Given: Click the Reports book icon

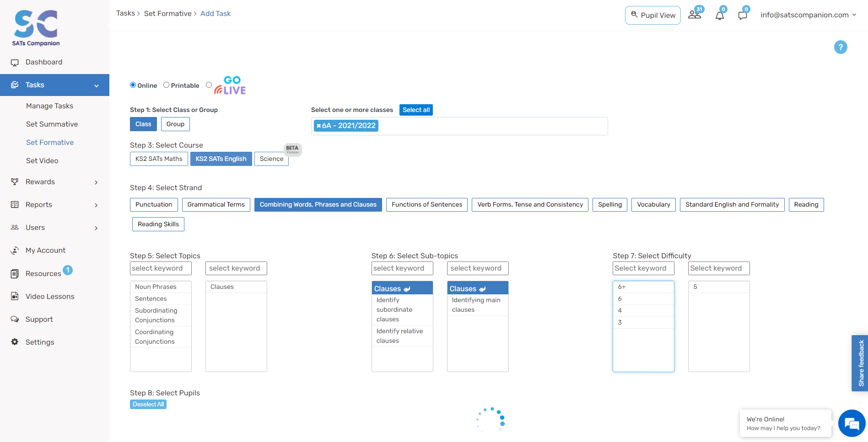Looking at the screenshot, I should [15, 204].
